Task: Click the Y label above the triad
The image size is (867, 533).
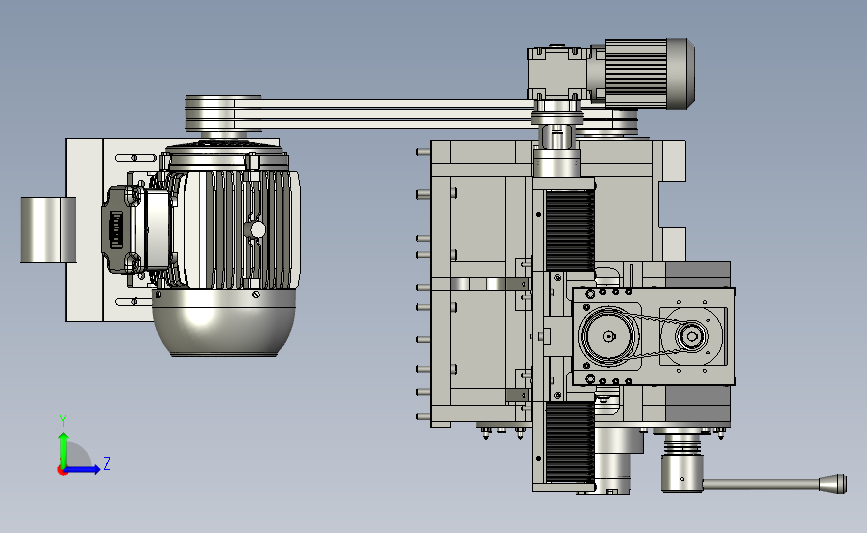Action: point(63,421)
